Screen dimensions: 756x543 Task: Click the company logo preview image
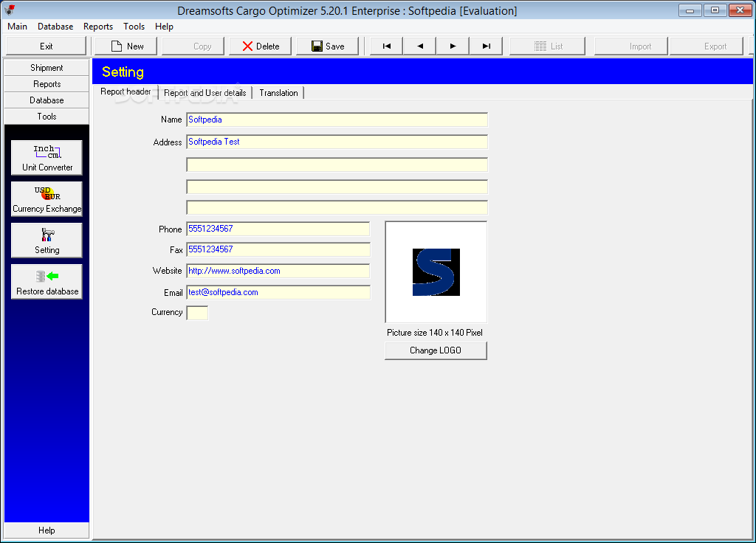436,271
